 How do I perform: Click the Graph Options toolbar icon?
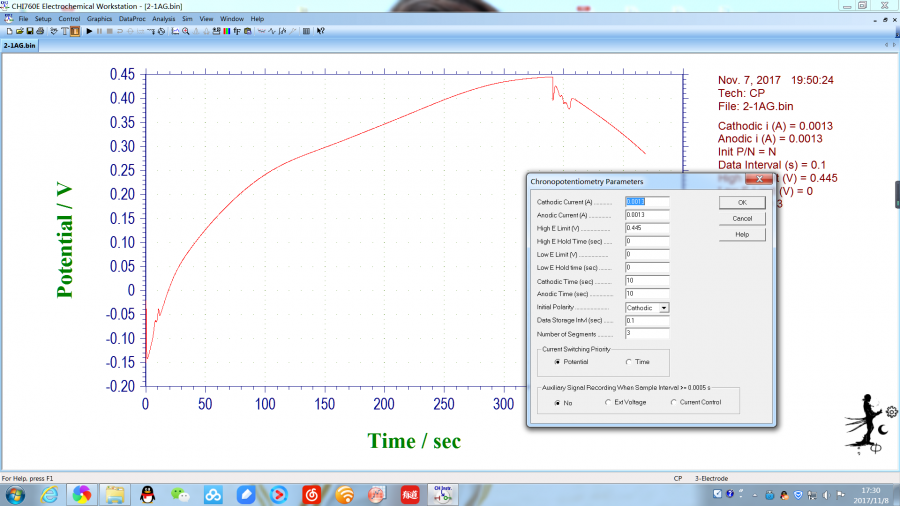[216, 31]
